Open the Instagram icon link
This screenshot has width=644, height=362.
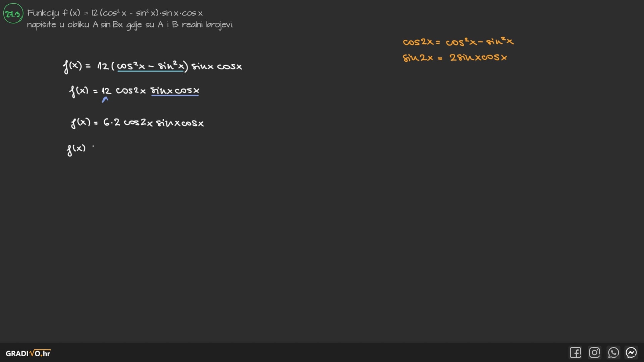(594, 353)
